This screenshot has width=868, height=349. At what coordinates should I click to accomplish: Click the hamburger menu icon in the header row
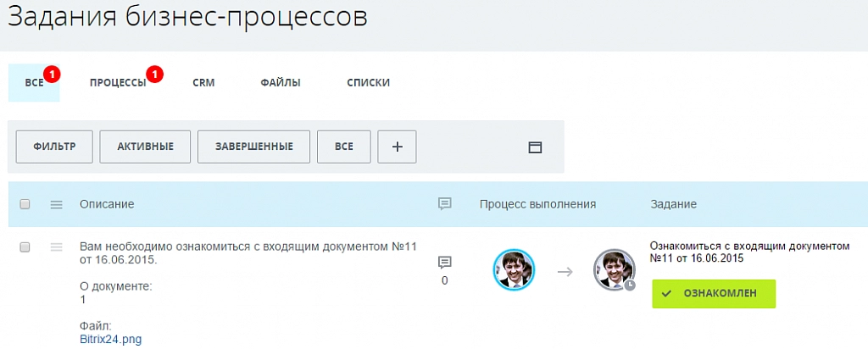(x=57, y=204)
